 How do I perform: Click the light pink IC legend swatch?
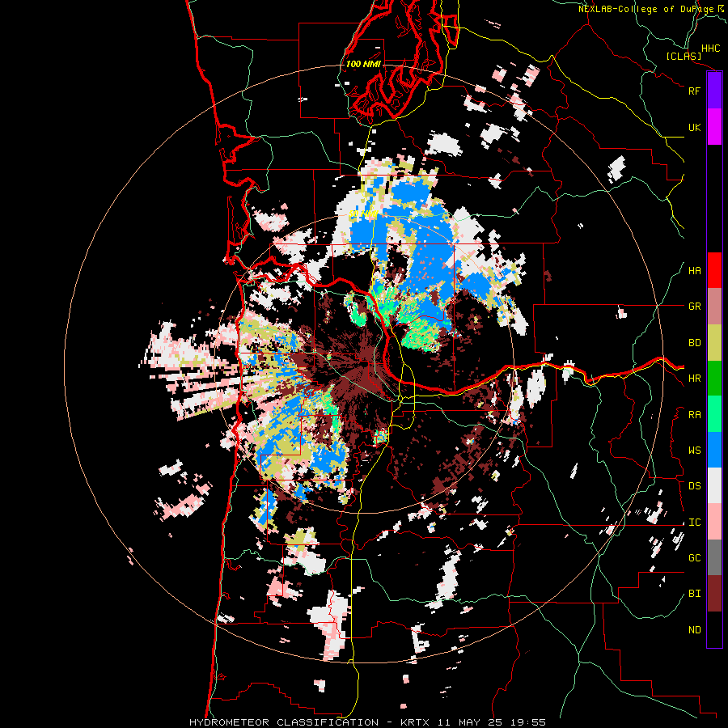[x=714, y=522]
